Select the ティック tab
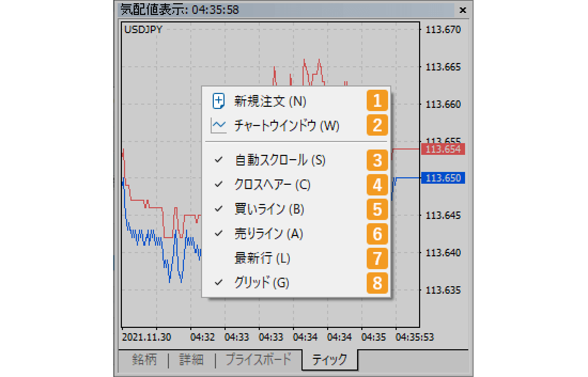This screenshot has height=377, width=588. click(x=329, y=360)
